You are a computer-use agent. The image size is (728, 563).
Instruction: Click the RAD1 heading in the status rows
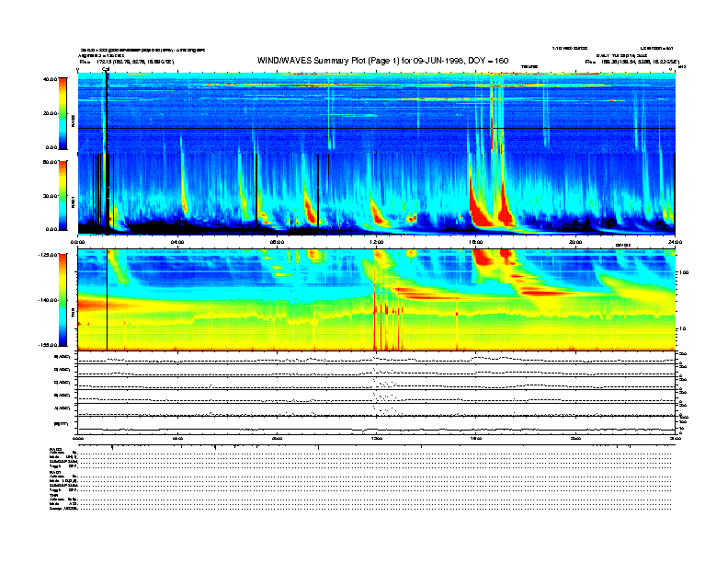click(56, 473)
